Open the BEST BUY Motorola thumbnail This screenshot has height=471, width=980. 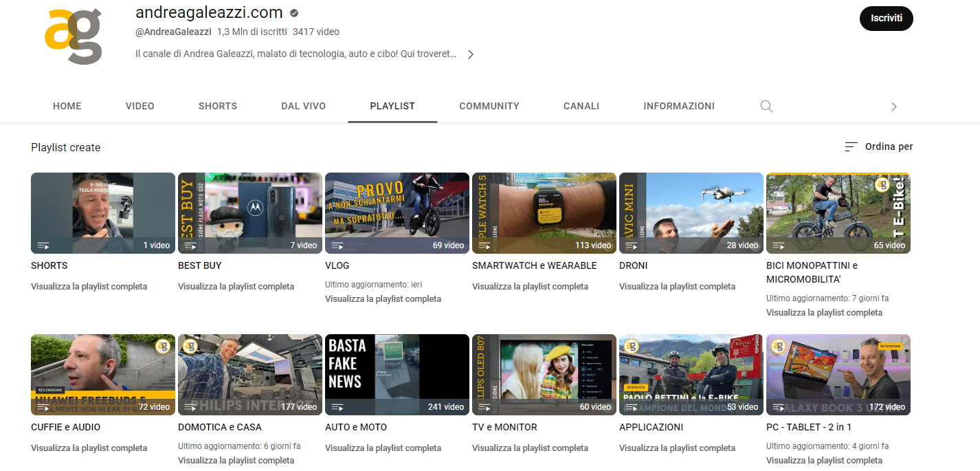point(250,213)
